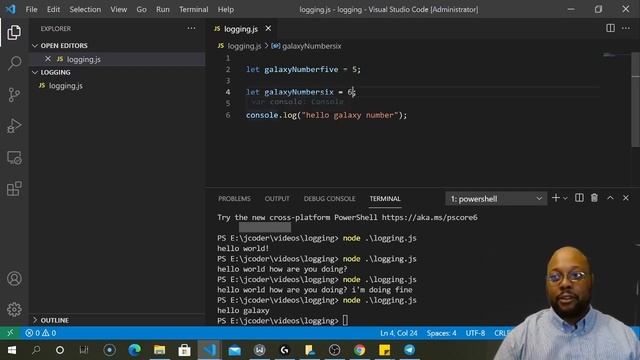Open Source Control view
Screen dimensions: 640x360
pyautogui.click(x=14, y=95)
